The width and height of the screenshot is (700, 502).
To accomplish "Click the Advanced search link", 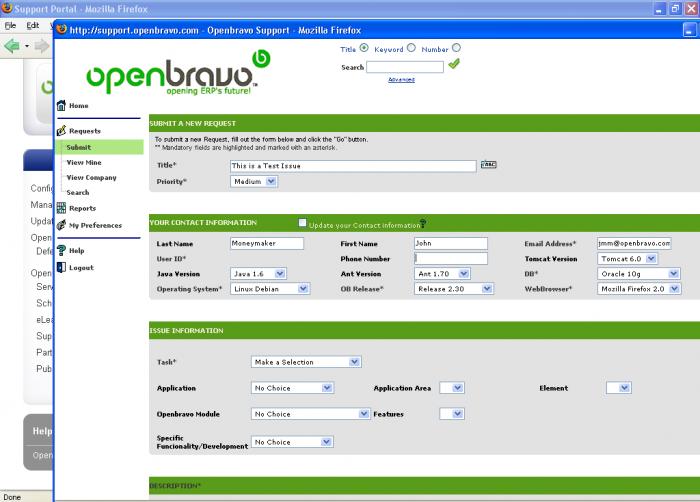I will (x=401, y=79).
